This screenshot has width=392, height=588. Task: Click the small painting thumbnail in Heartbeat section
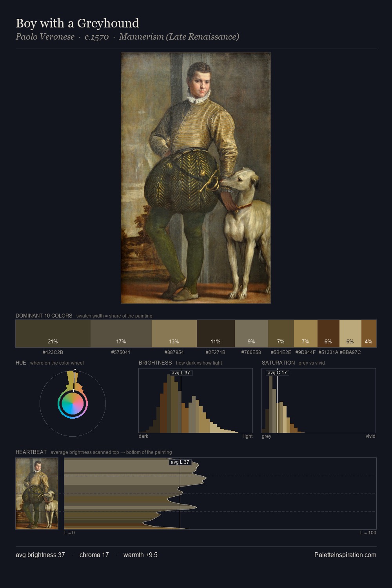pos(37,494)
